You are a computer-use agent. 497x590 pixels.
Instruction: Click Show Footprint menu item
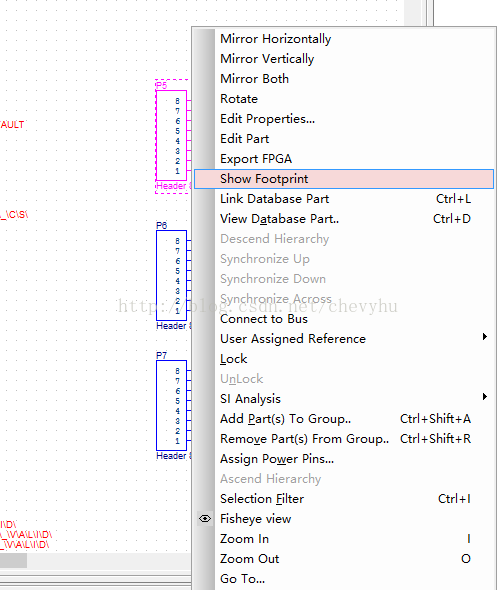[x=344, y=179]
